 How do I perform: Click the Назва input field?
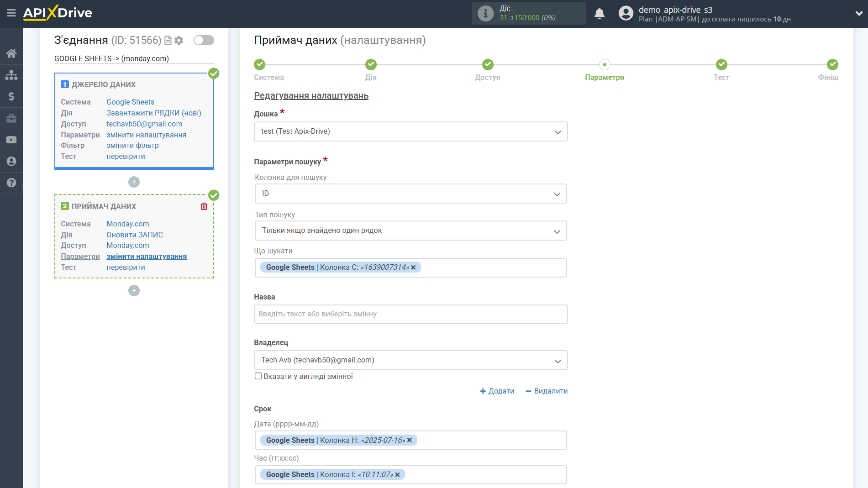tap(410, 314)
